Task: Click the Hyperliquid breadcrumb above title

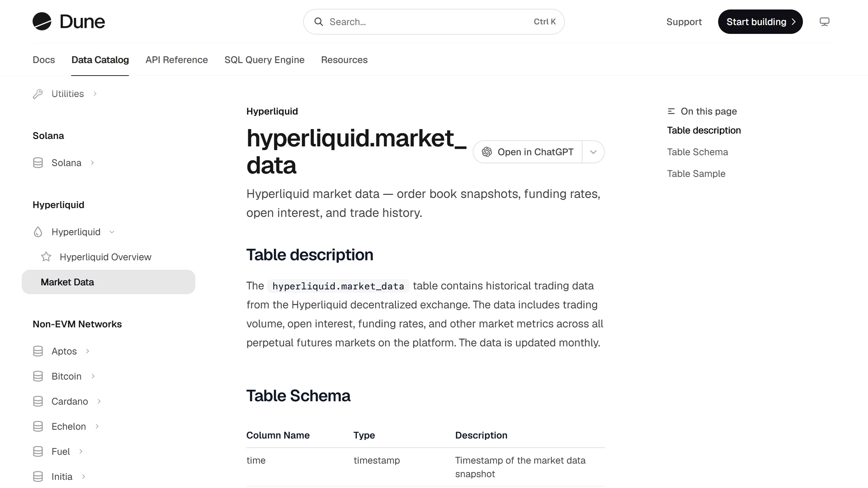Action: pos(272,111)
